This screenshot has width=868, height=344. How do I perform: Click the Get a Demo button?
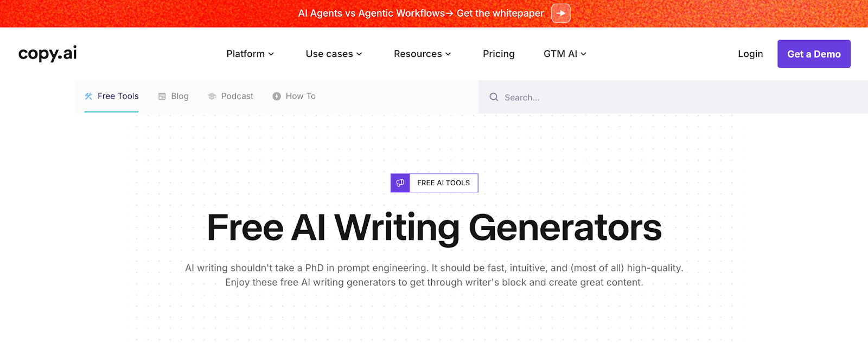point(814,54)
